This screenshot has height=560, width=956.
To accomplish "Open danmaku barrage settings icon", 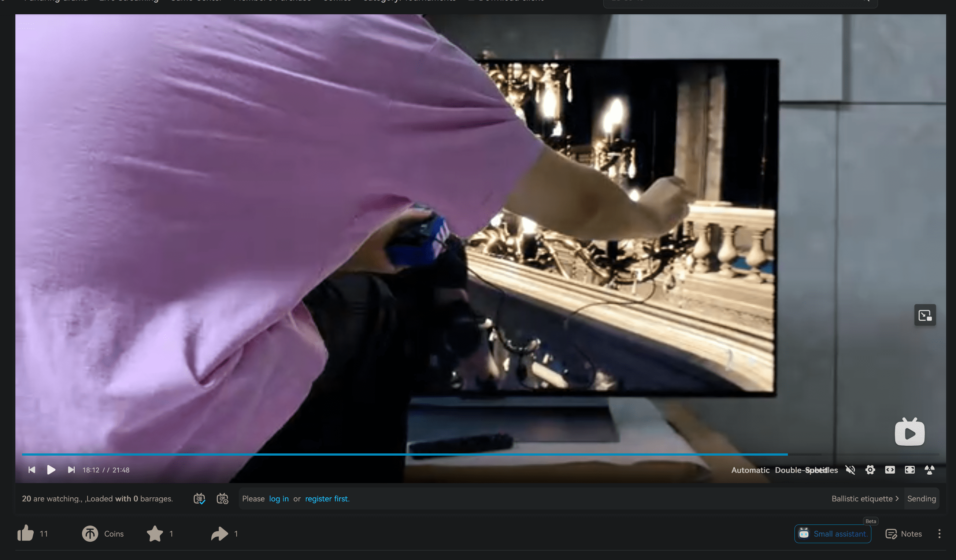I will 222,498.
